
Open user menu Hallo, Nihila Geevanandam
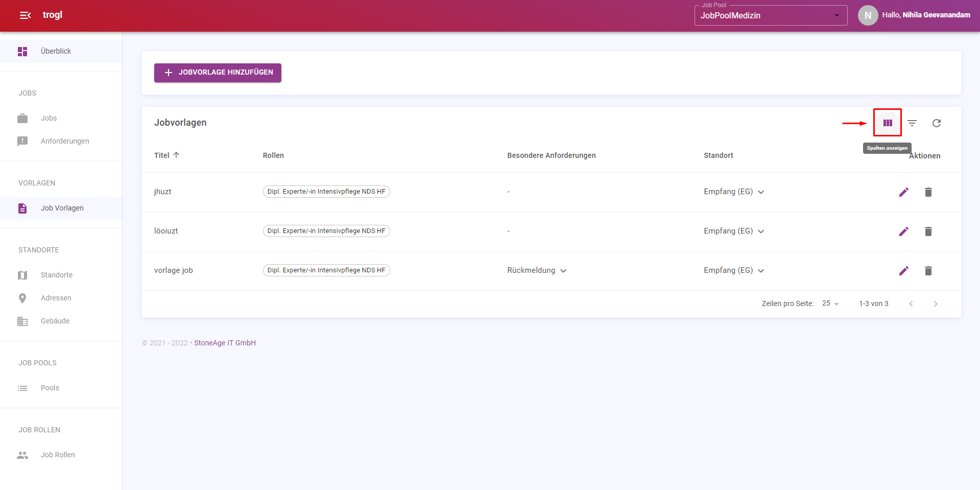click(926, 15)
